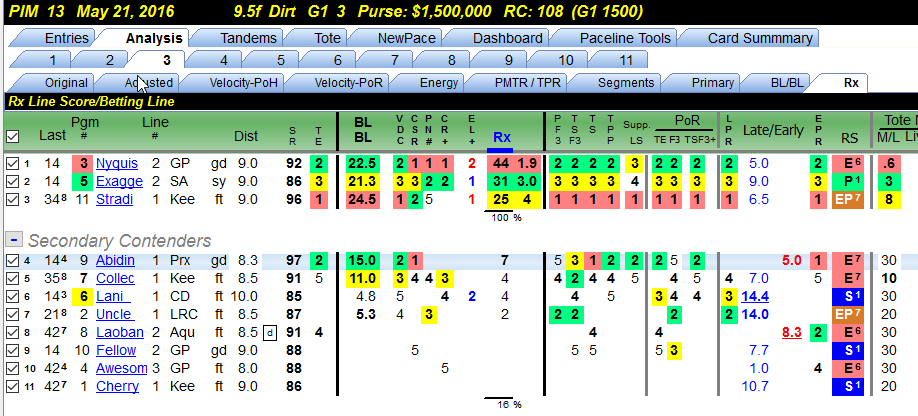Click the Laoban 8.3 early value link
918x416 pixels.
792,333
